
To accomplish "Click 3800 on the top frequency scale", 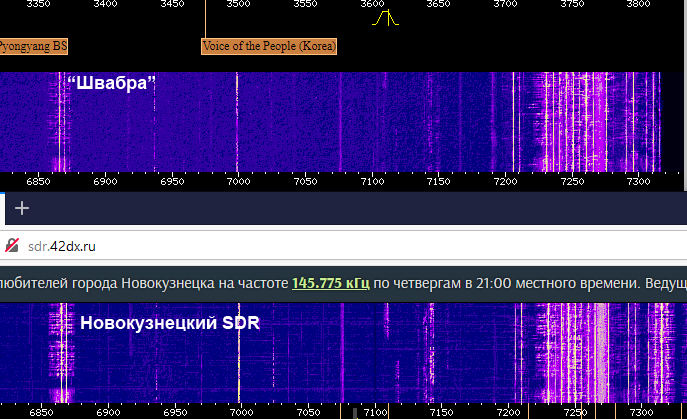I will [x=638, y=4].
